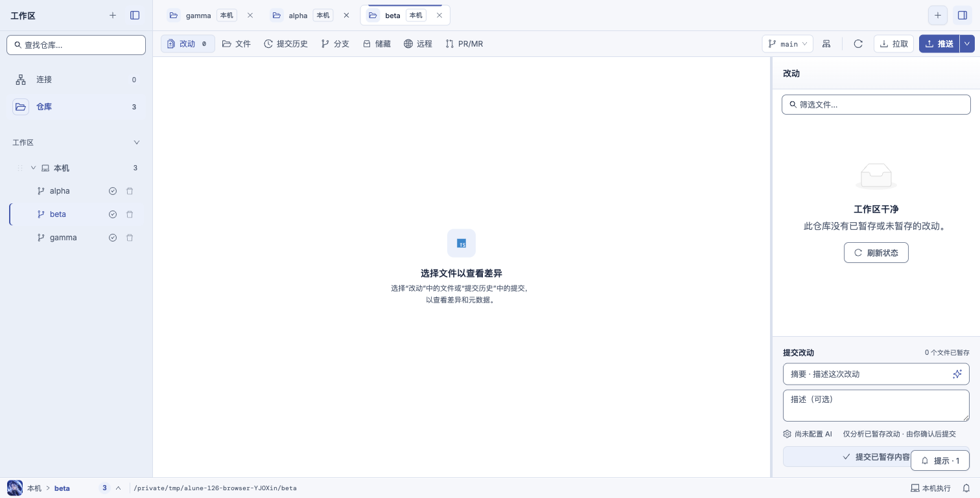Collapse the 本机 tree group
Viewport: 980px width, 498px height.
click(33, 168)
